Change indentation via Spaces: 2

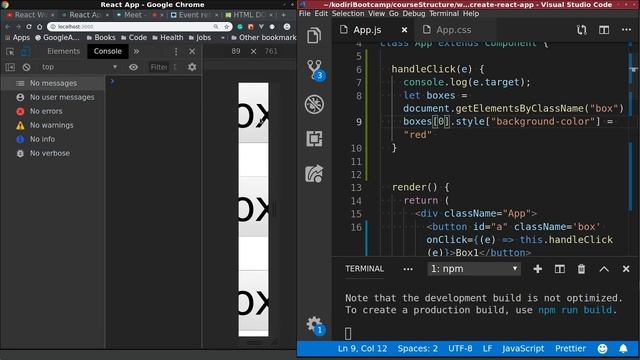tap(418, 349)
